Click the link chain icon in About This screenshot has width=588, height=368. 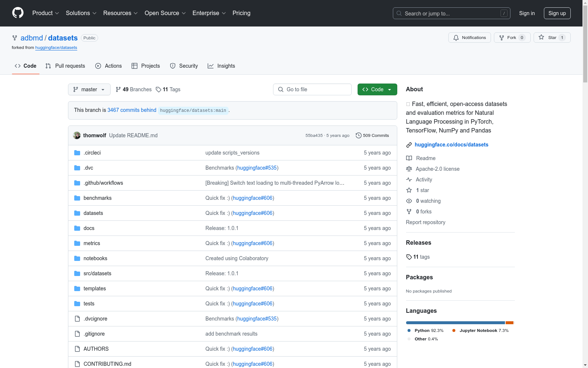[409, 145]
